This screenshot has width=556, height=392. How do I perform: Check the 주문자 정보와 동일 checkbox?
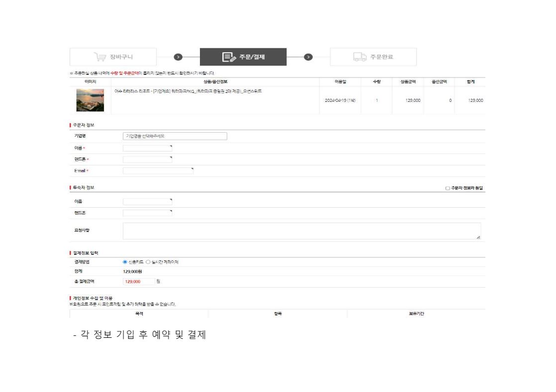tap(448, 188)
